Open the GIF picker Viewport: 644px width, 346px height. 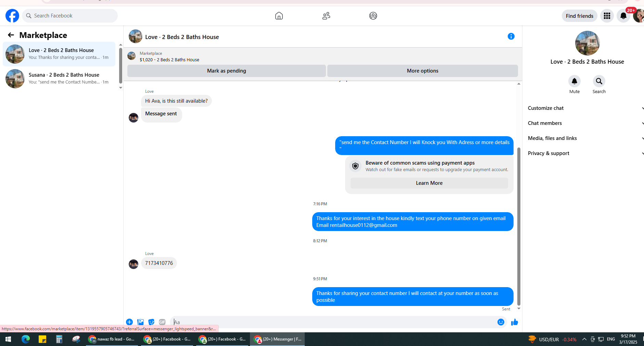[162, 322]
